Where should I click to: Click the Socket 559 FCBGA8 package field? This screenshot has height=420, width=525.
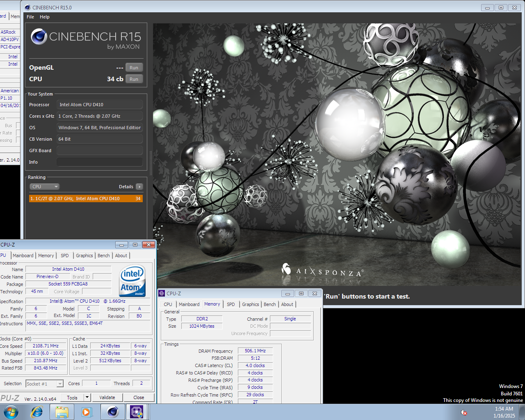[68, 284]
